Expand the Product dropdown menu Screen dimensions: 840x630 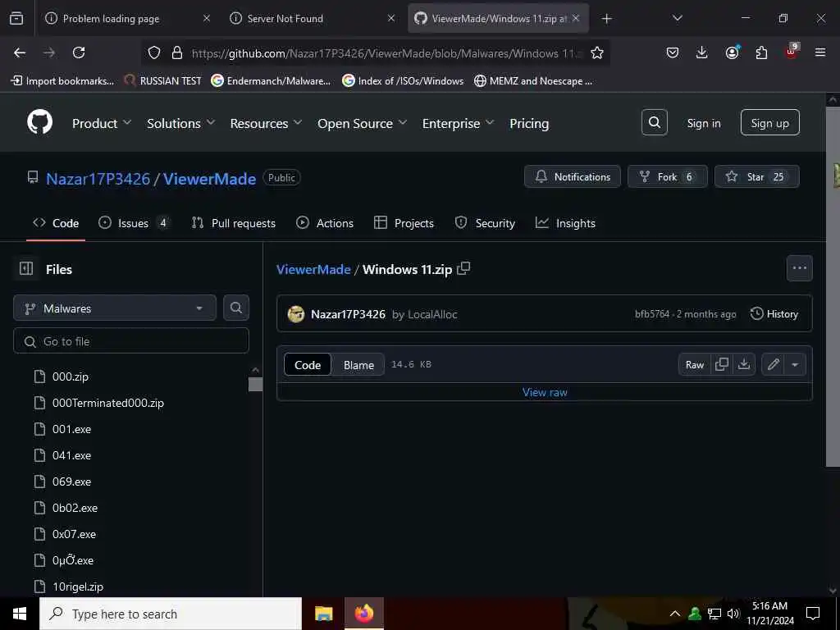pyautogui.click(x=102, y=123)
